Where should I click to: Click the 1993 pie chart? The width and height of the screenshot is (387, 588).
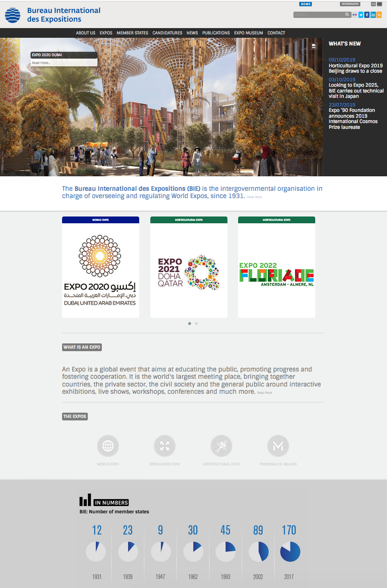pyautogui.click(x=226, y=552)
